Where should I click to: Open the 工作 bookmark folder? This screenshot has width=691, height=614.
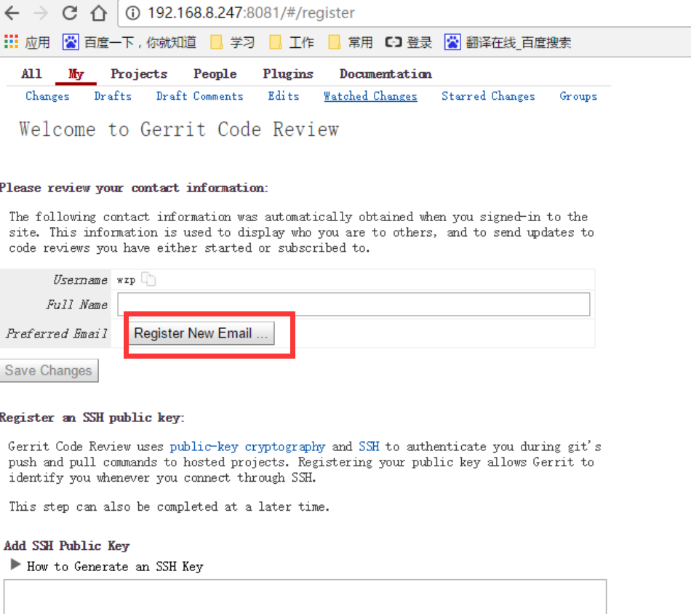pos(291,42)
